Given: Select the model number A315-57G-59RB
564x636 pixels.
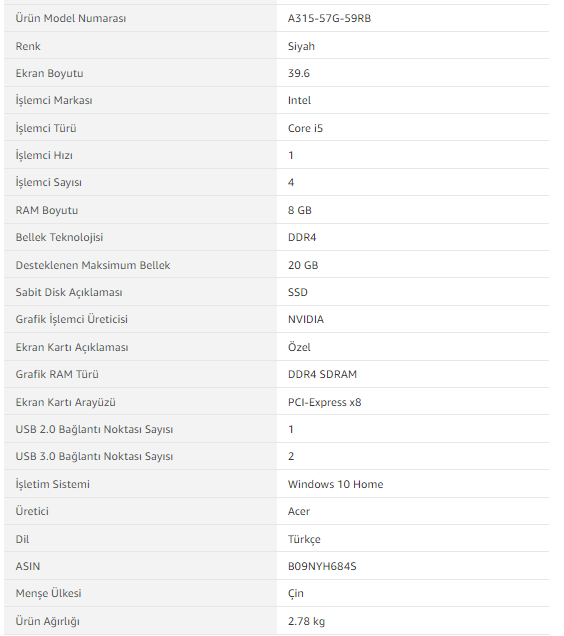Looking at the screenshot, I should click(329, 18).
